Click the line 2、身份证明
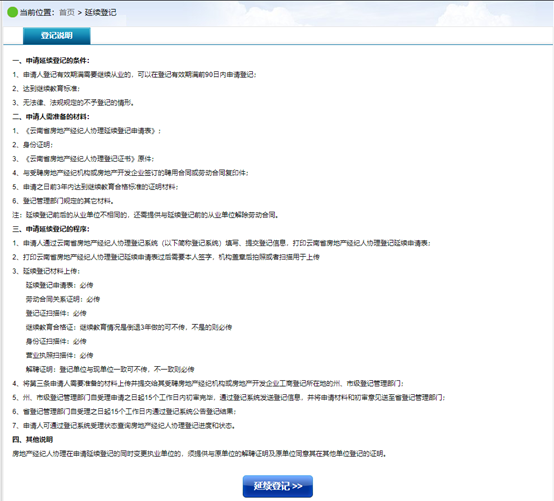 [33, 145]
